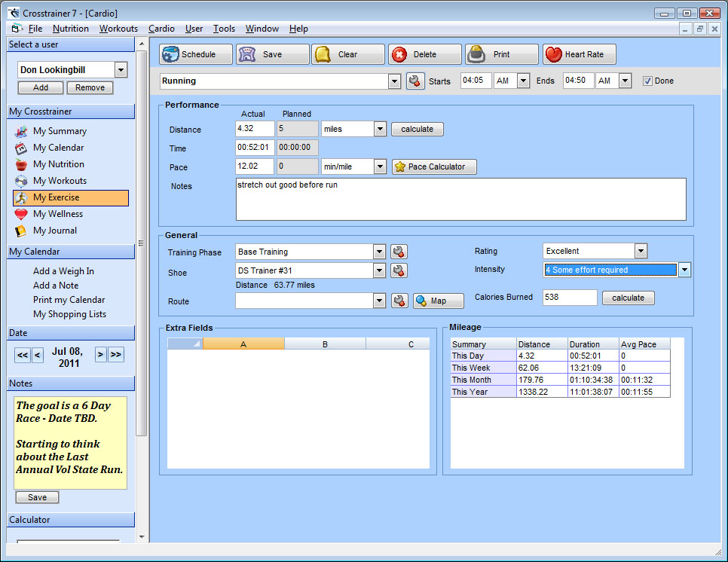Open the Starts AM/PM dropdown

pos(523,81)
